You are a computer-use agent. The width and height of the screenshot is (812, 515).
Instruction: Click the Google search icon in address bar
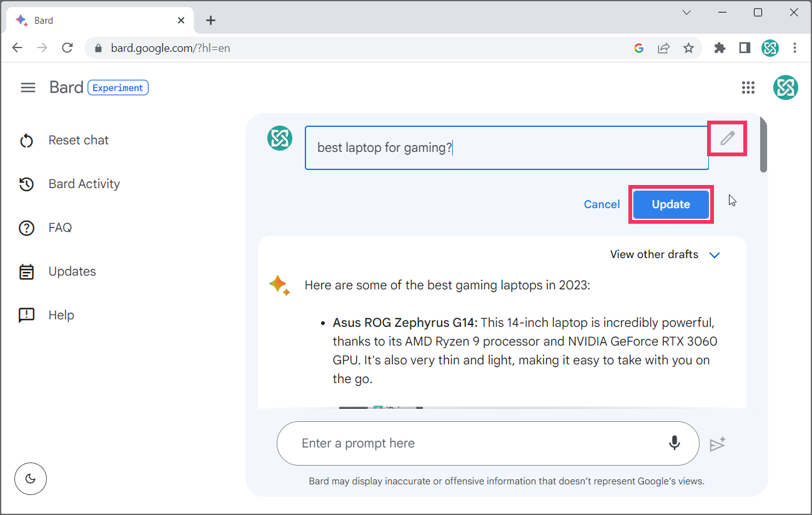pos(638,48)
